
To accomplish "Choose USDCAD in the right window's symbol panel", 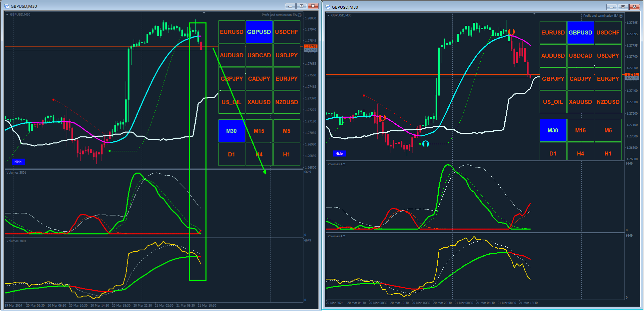I will click(581, 56).
